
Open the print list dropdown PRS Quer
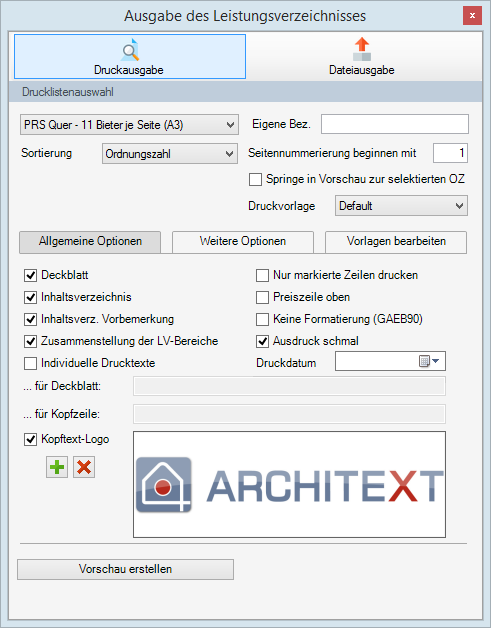pos(129,125)
